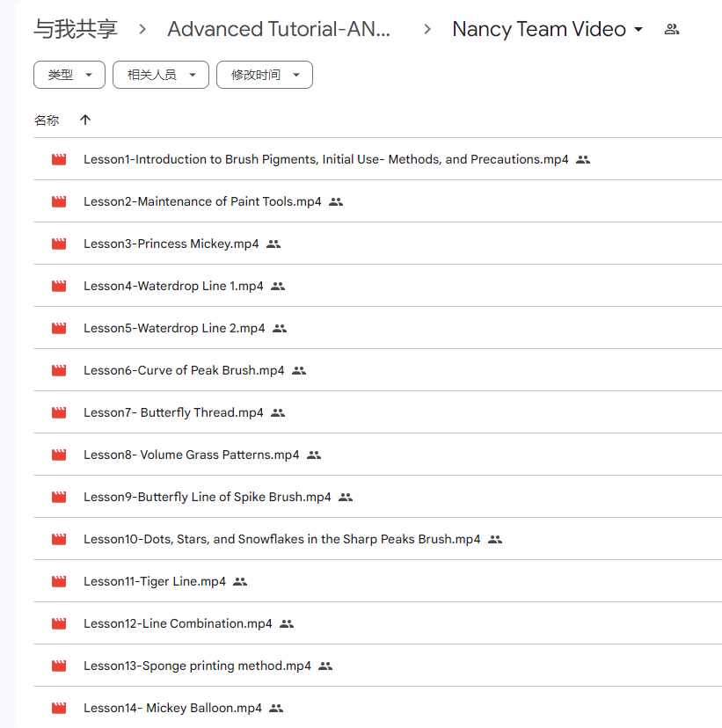Click the shared icon beside Nancy Team Video title
Image resolution: width=722 pixels, height=728 pixels.
672,29
